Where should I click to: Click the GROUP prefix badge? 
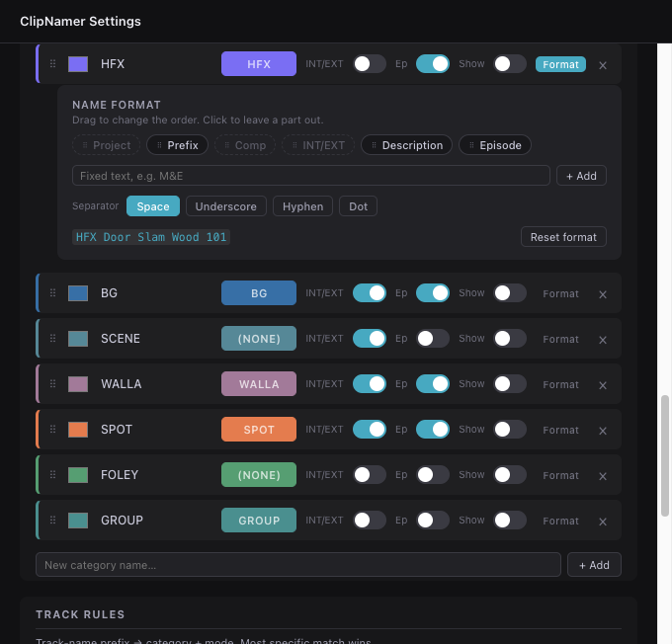coord(259,521)
